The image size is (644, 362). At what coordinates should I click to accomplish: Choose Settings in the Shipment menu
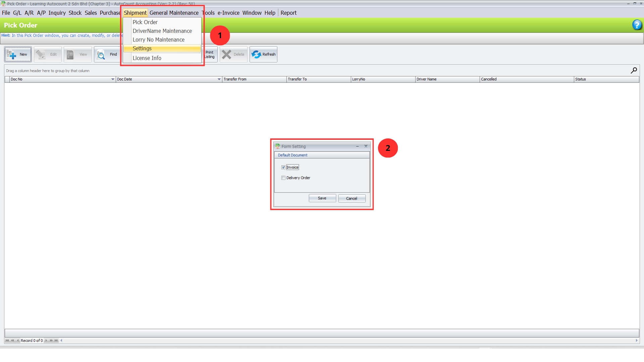click(x=162, y=49)
